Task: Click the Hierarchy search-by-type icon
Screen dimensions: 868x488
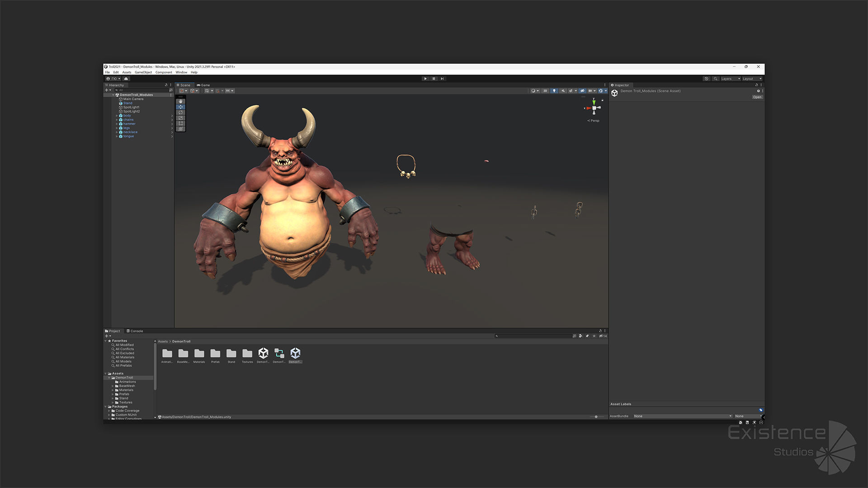Action: click(x=171, y=90)
